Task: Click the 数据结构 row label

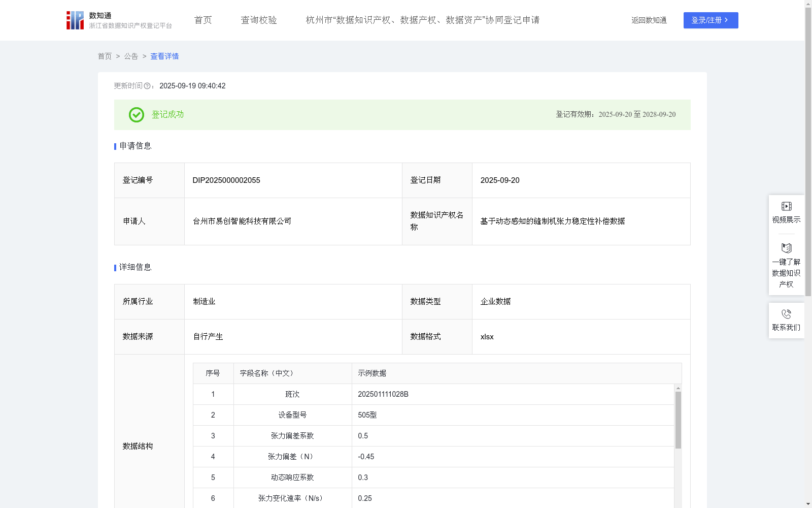Action: (138, 447)
